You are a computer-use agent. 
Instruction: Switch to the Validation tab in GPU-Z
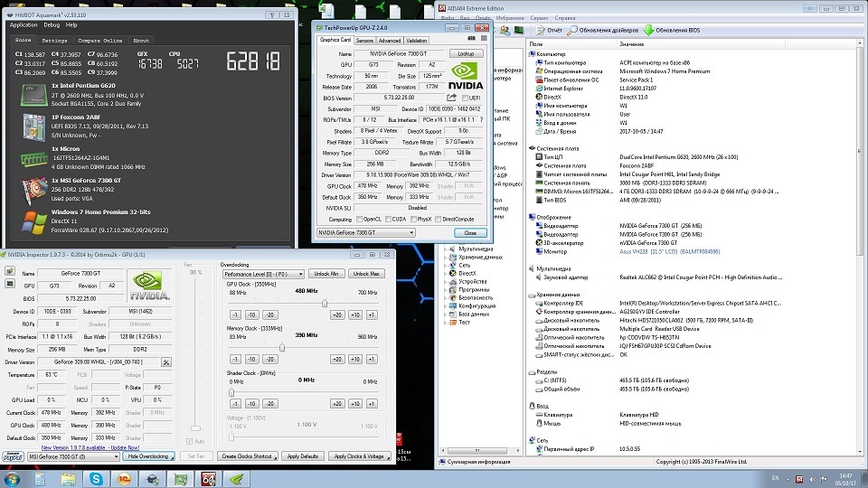416,41
